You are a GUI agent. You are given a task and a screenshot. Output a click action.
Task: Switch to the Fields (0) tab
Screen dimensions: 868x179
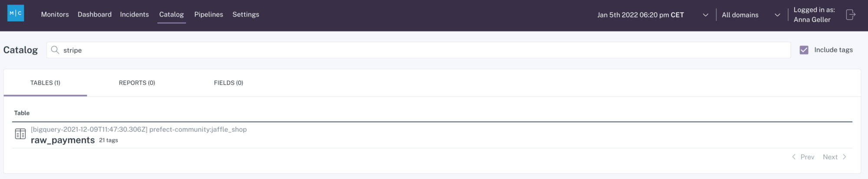coord(229,83)
